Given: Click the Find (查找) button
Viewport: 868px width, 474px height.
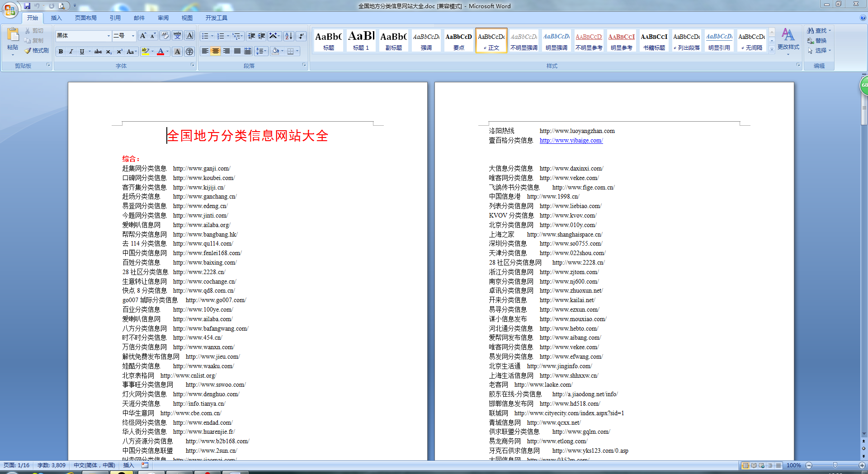Looking at the screenshot, I should (819, 31).
